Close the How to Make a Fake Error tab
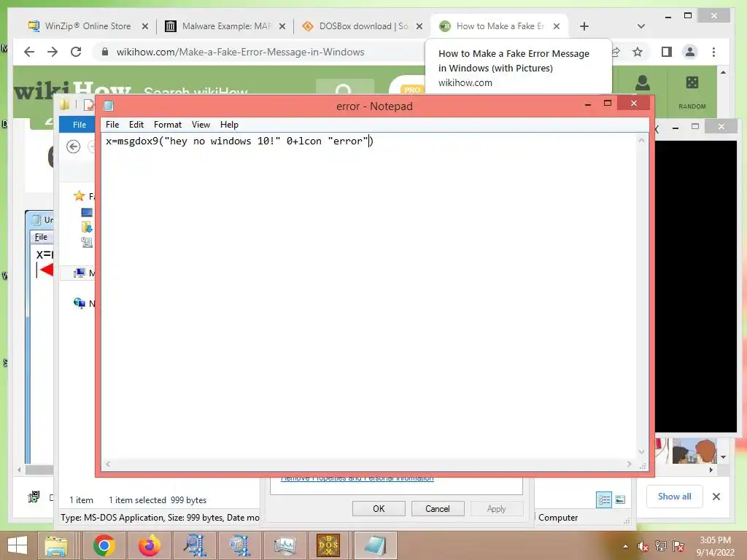 coord(557,27)
